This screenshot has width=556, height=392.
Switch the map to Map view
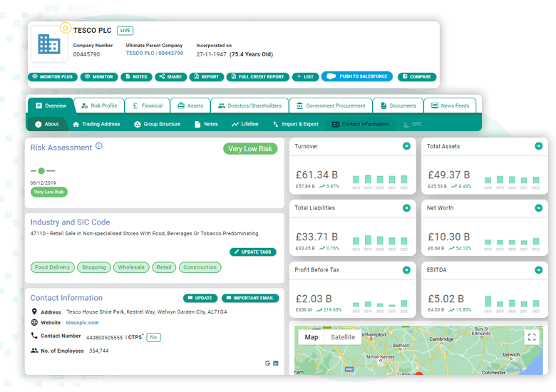click(312, 337)
